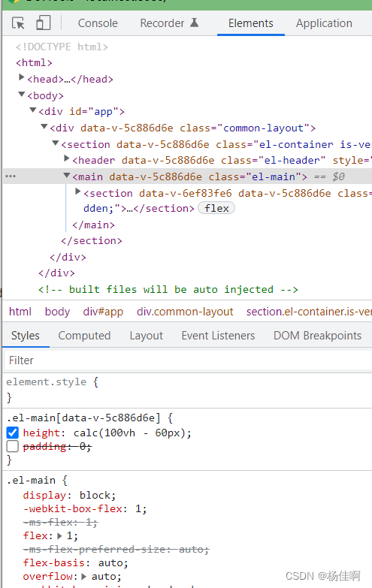Viewport: 372px width, 588px height.
Task: Open the Event Listeners pane tab
Action: click(x=218, y=336)
